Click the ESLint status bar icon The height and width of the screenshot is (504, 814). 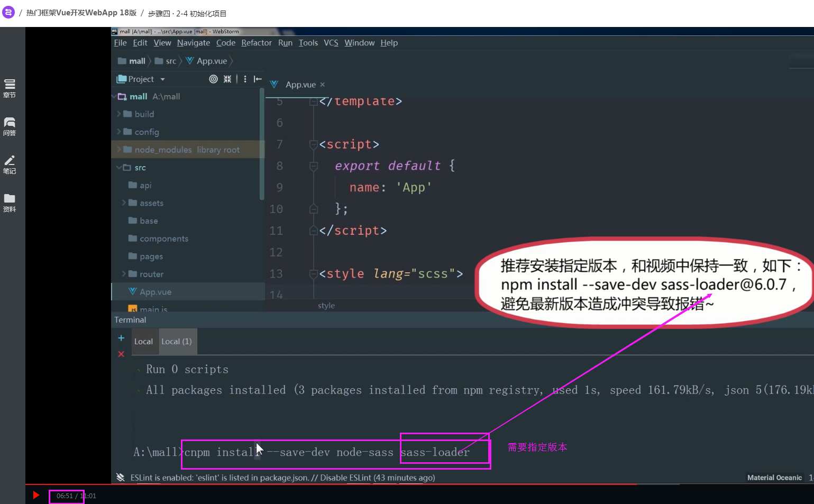(x=121, y=478)
